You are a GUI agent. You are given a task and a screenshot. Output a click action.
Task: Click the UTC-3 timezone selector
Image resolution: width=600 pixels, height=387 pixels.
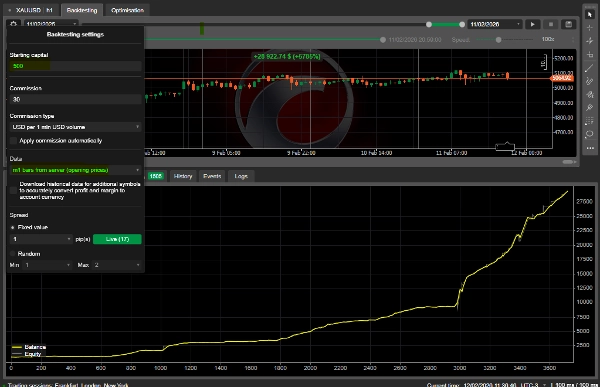[x=533, y=385]
